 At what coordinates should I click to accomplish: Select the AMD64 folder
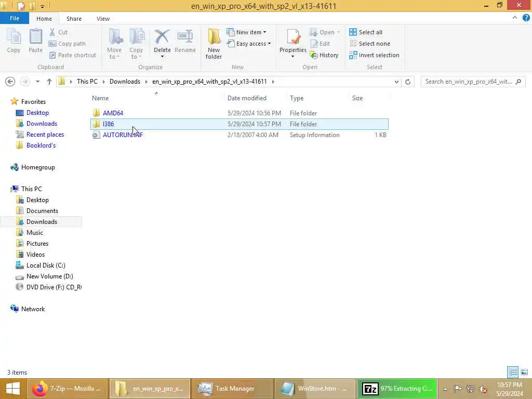tap(239, 113)
